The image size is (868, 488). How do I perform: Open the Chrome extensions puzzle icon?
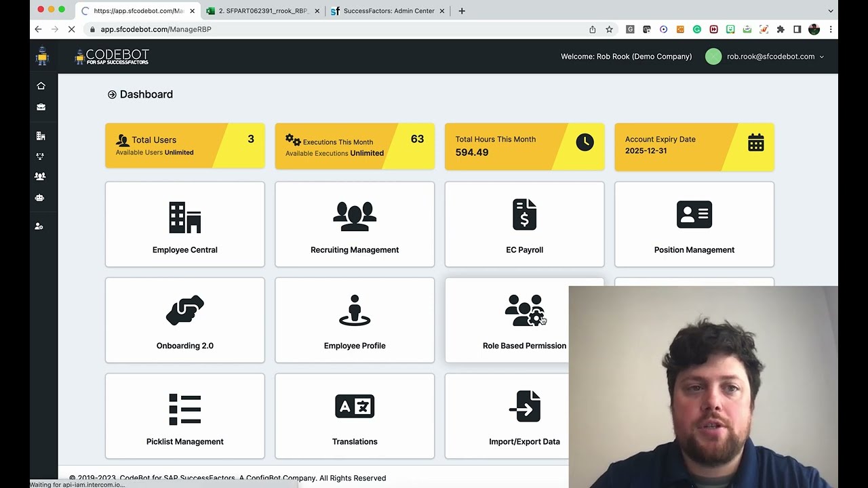click(781, 29)
